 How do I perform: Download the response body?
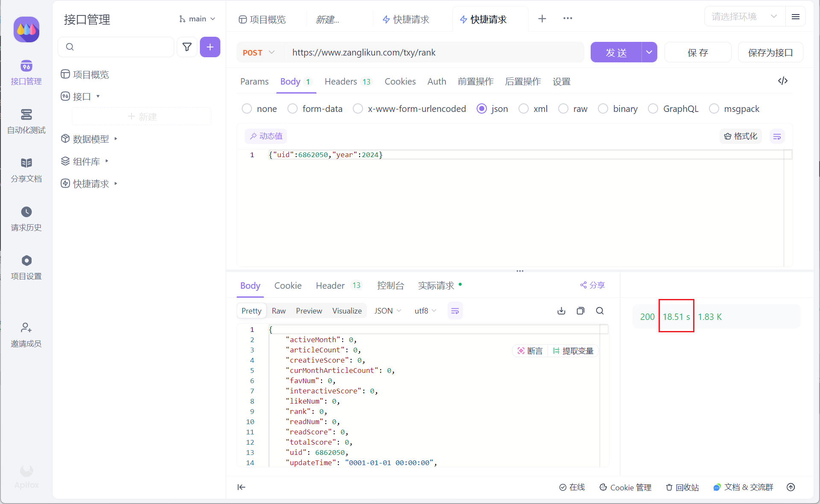click(x=561, y=311)
